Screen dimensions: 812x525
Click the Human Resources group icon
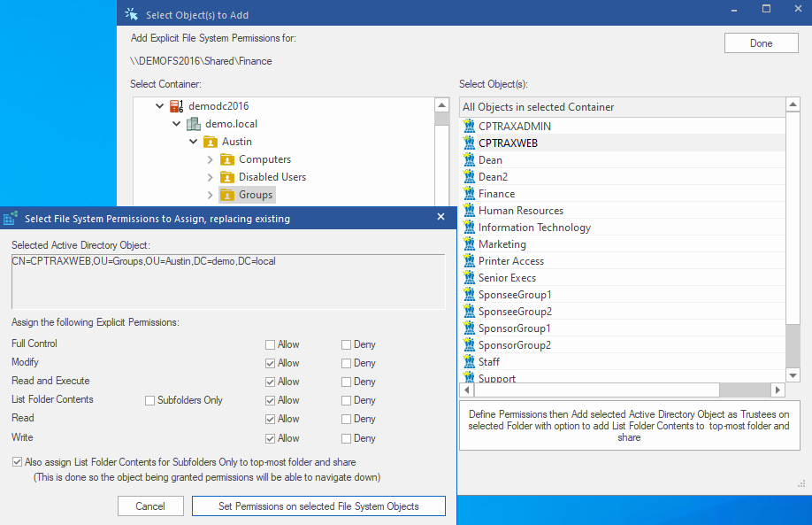(468, 210)
